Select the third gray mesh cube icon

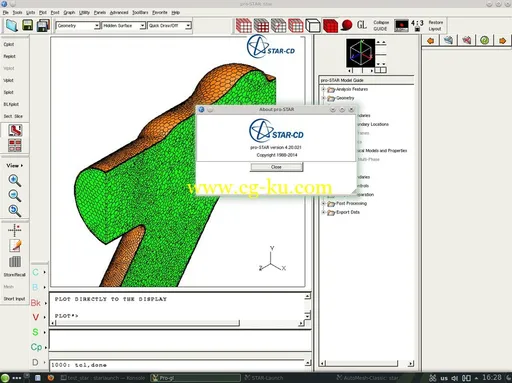tap(278, 25)
